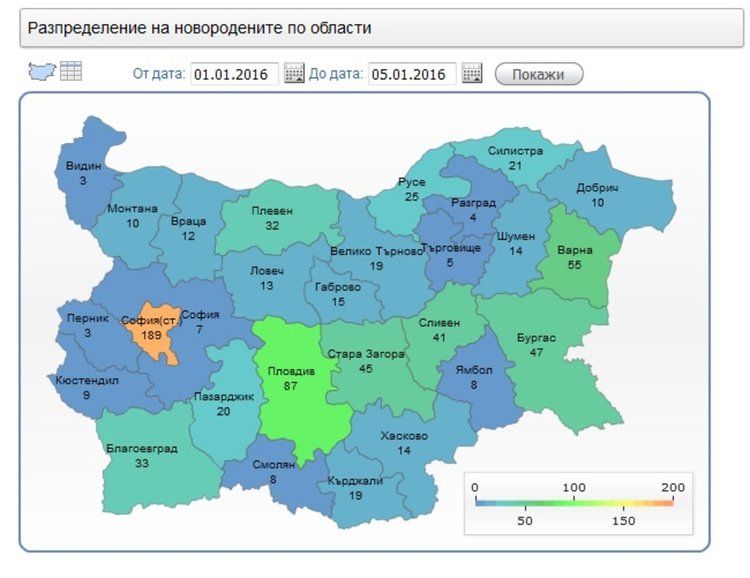Click the end date input field
Viewport: 750px width, 578px height.
(412, 74)
